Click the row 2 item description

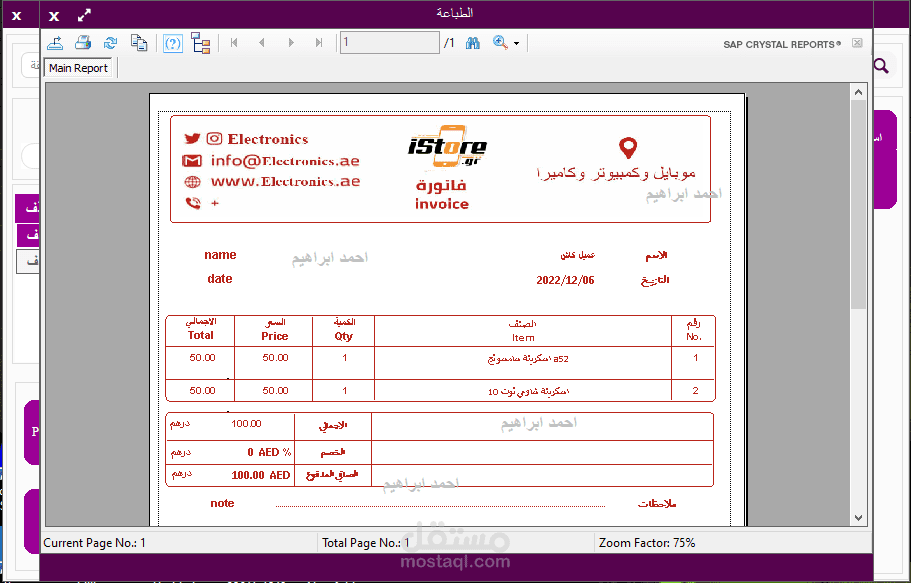tap(528, 391)
